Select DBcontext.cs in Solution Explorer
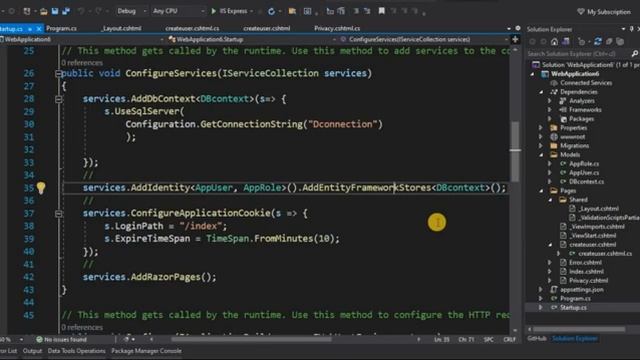This screenshot has height=360, width=640. 587,182
